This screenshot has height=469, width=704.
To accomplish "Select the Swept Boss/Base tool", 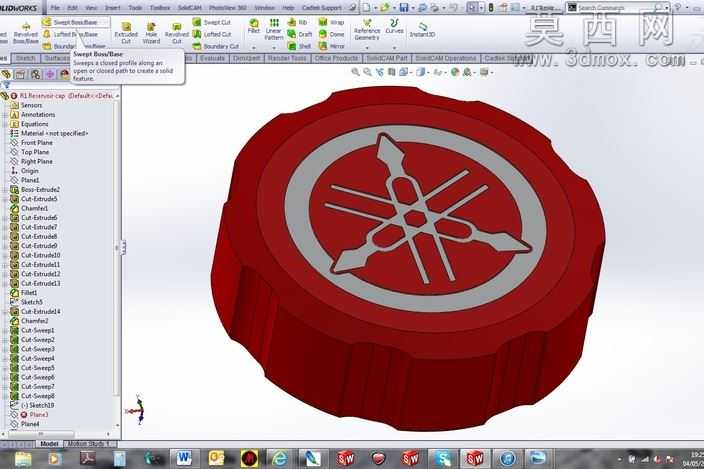I will click(75, 22).
